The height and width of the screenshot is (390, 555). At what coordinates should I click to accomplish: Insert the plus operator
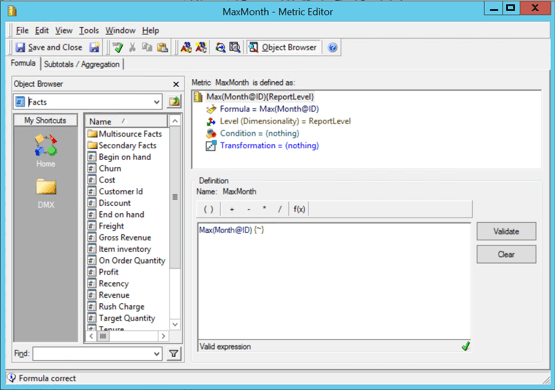point(232,209)
